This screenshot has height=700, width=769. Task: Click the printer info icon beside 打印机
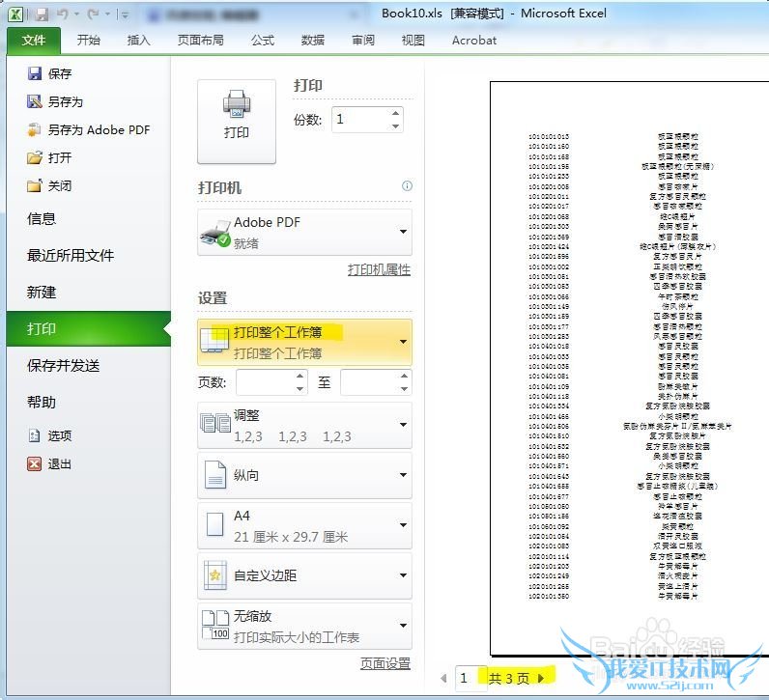[407, 185]
